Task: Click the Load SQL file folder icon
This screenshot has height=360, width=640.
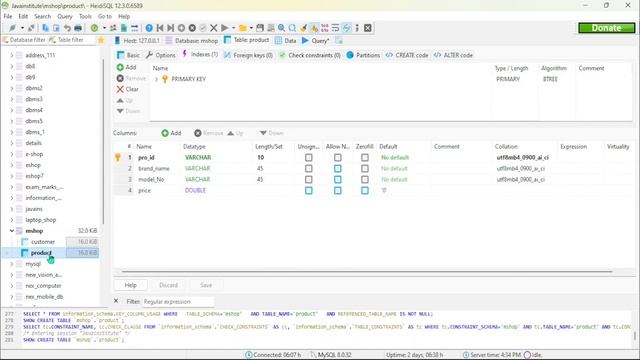Action: (x=243, y=28)
